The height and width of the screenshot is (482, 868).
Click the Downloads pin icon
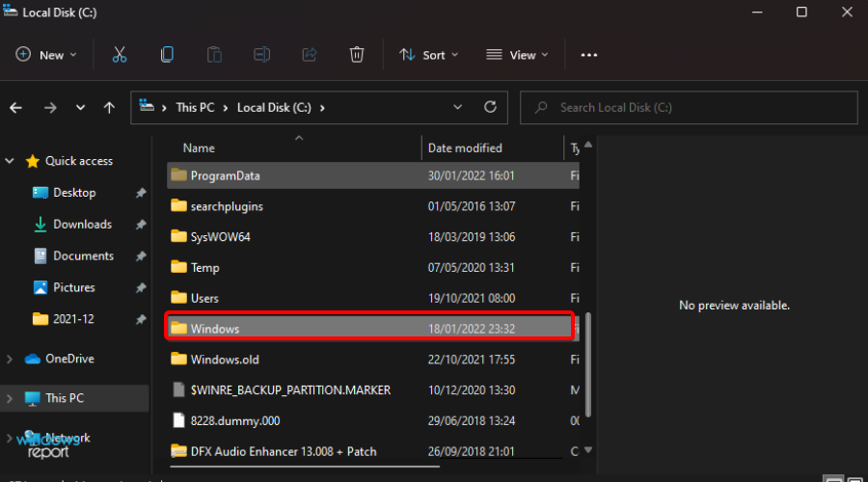pos(141,224)
